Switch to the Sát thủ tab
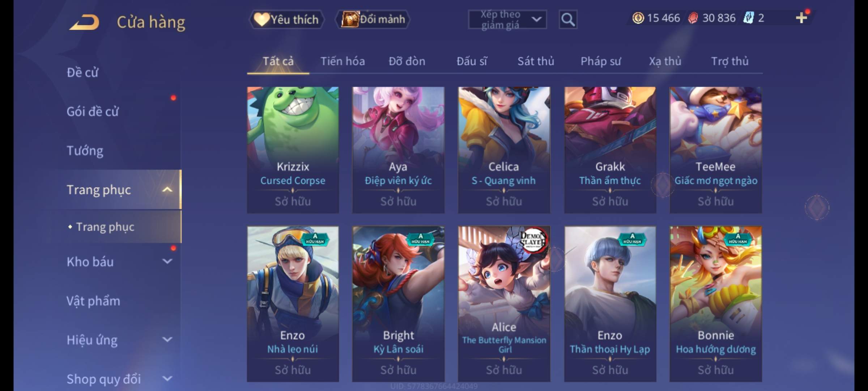The image size is (868, 391). click(x=536, y=61)
